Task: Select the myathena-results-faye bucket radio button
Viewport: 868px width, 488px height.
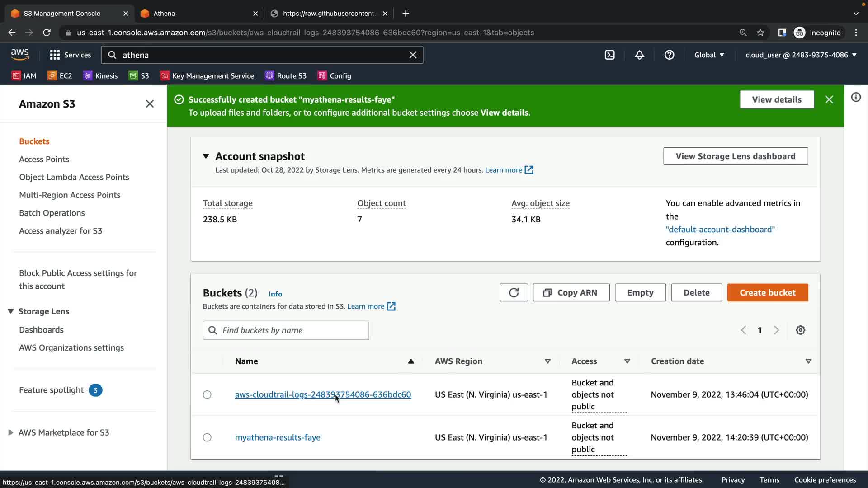Action: click(207, 437)
